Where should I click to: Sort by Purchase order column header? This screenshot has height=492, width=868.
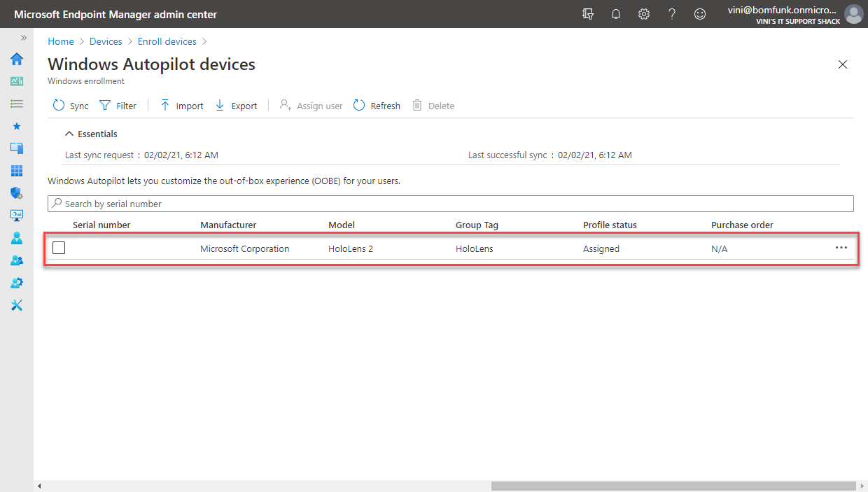[742, 225]
